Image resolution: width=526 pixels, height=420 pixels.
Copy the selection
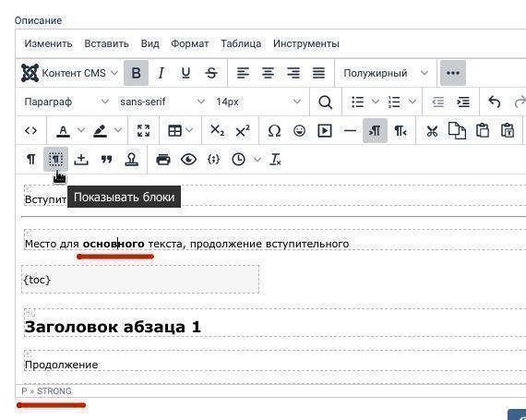point(457,130)
